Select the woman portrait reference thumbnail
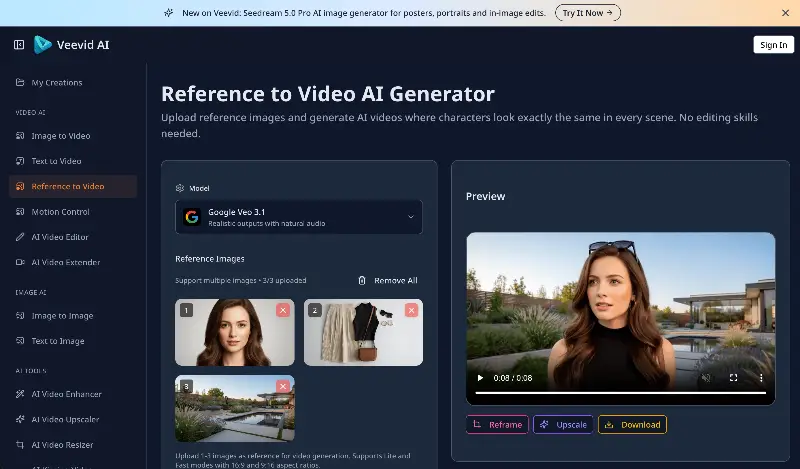Image resolution: width=800 pixels, height=469 pixels. coord(235,332)
